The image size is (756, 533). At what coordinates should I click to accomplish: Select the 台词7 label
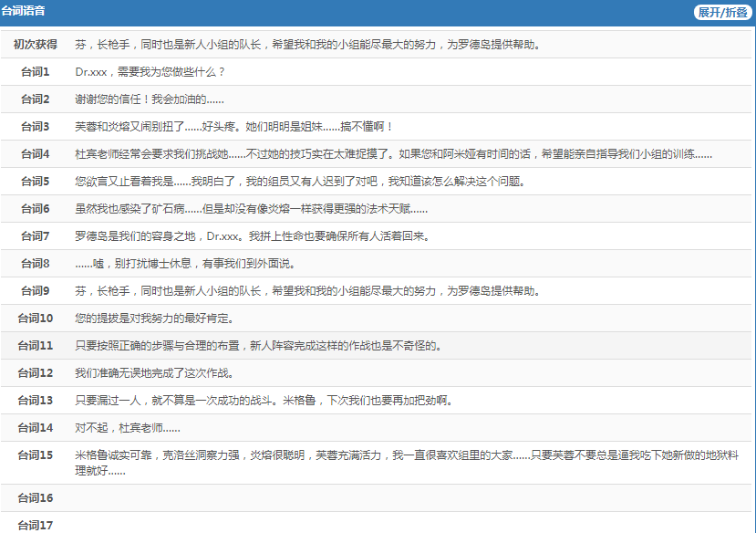pos(36,236)
